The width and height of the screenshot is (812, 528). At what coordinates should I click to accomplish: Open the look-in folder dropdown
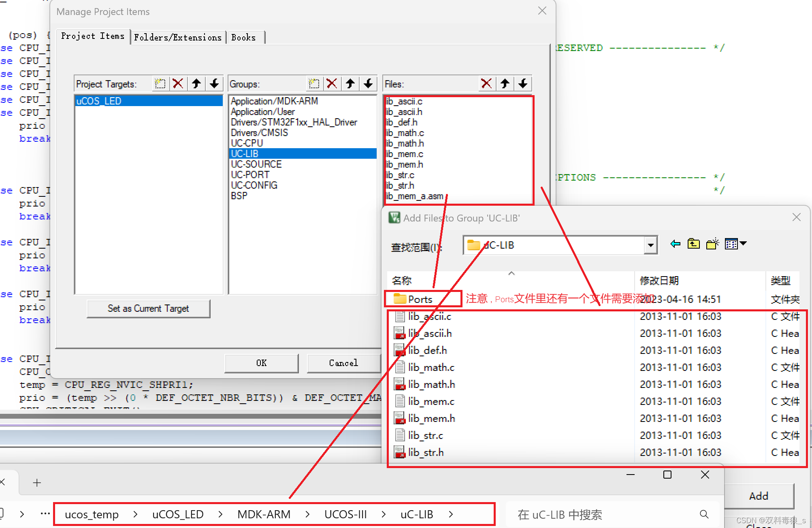coord(650,245)
